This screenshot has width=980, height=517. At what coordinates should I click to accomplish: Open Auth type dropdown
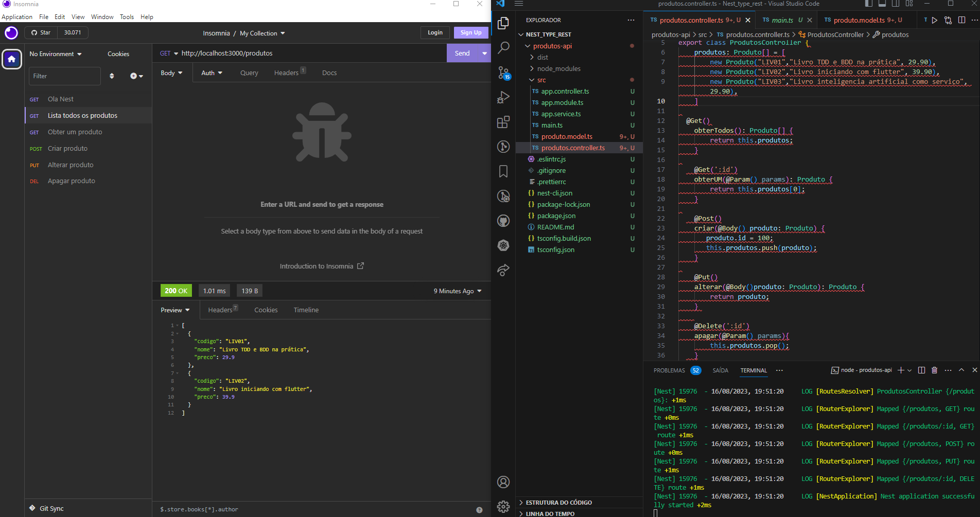pyautogui.click(x=212, y=73)
